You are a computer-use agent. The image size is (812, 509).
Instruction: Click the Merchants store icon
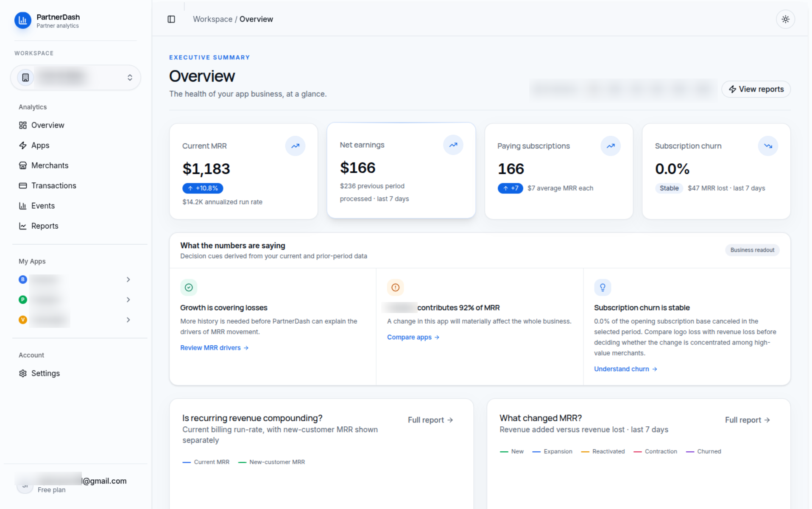click(23, 165)
